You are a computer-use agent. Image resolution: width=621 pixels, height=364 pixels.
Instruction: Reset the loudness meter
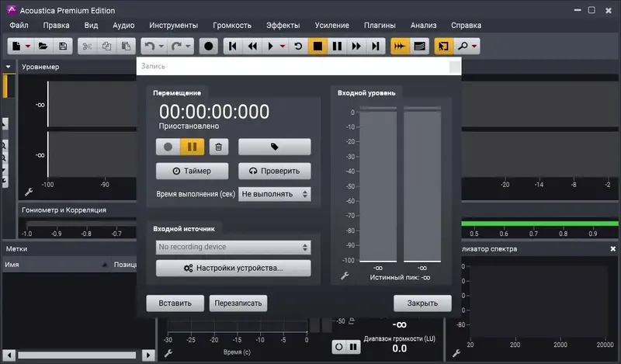coord(339,347)
